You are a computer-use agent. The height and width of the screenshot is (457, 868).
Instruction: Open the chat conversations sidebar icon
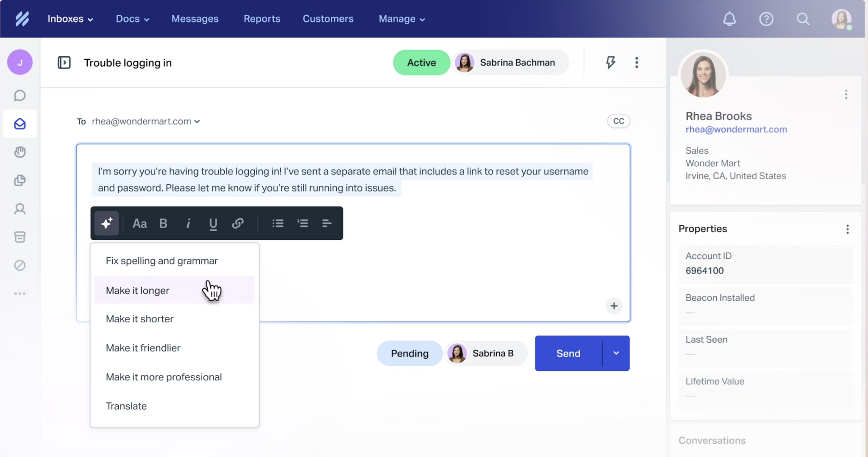(x=19, y=95)
